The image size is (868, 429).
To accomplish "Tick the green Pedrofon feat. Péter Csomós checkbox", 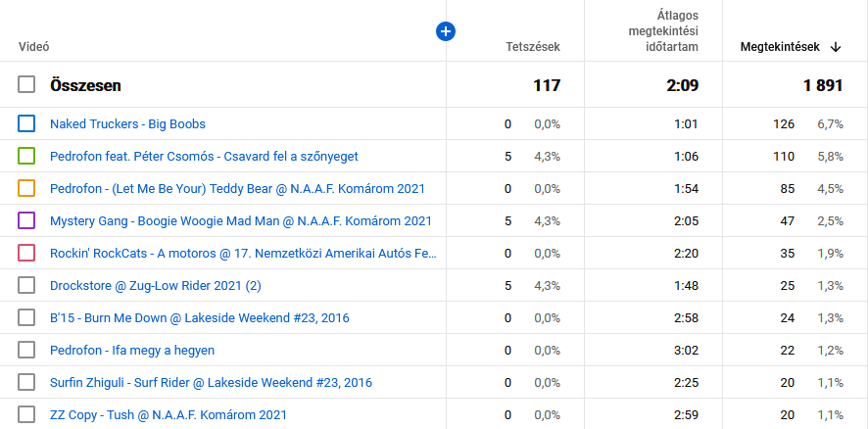I will pos(26,157).
